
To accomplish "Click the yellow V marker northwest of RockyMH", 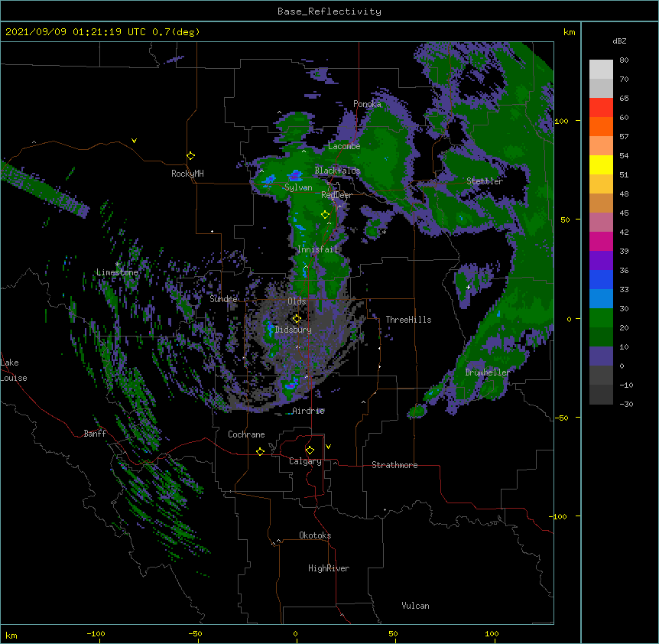I will (134, 141).
